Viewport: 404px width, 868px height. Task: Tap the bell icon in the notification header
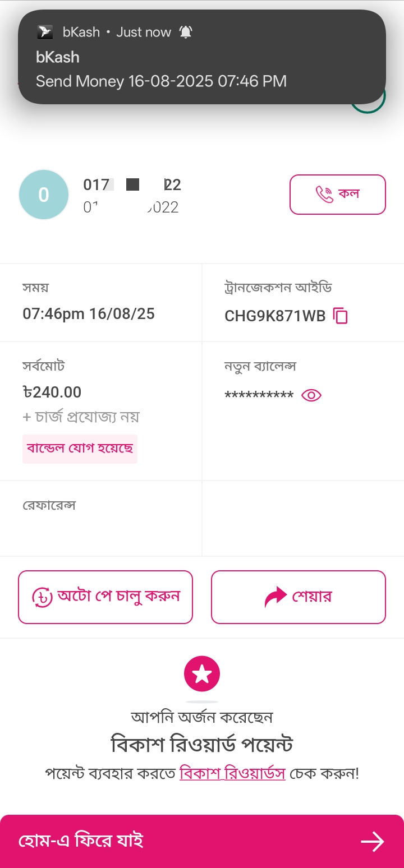click(186, 33)
